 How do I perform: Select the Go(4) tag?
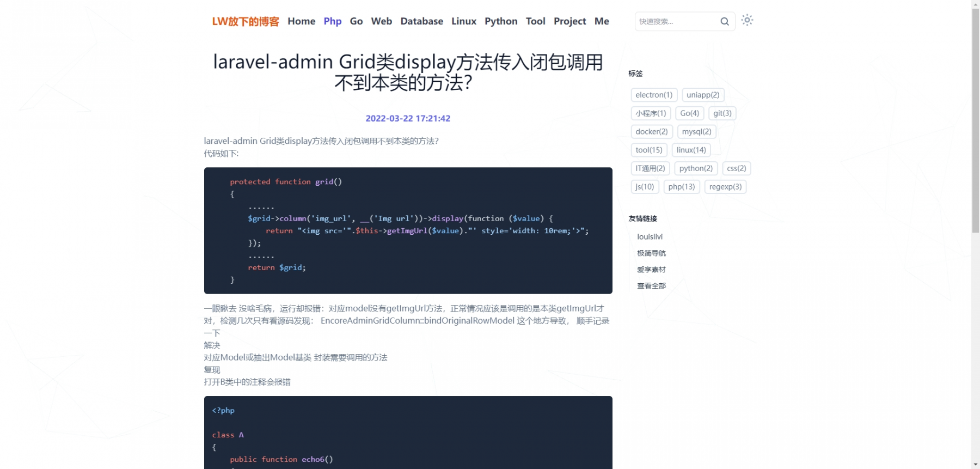tap(690, 113)
